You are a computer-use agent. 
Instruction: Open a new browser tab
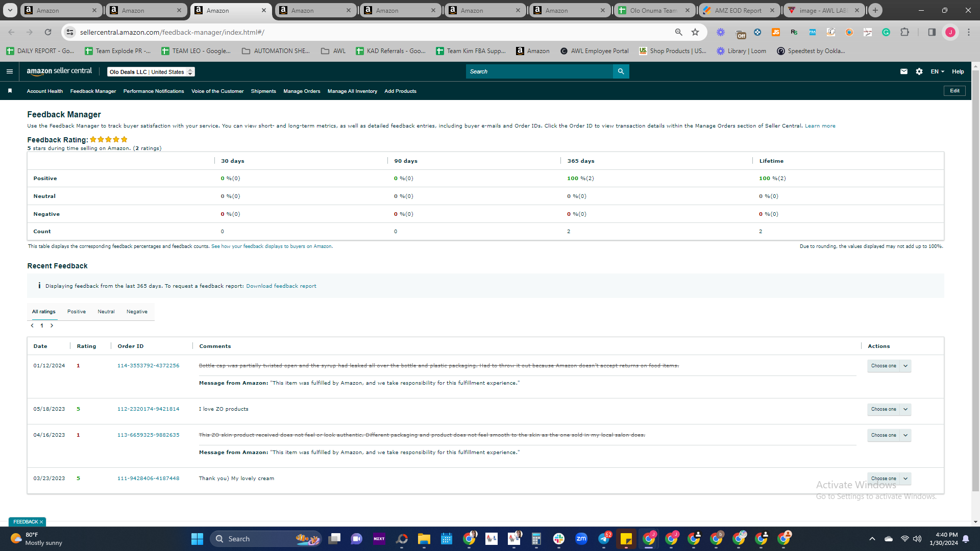click(x=875, y=10)
